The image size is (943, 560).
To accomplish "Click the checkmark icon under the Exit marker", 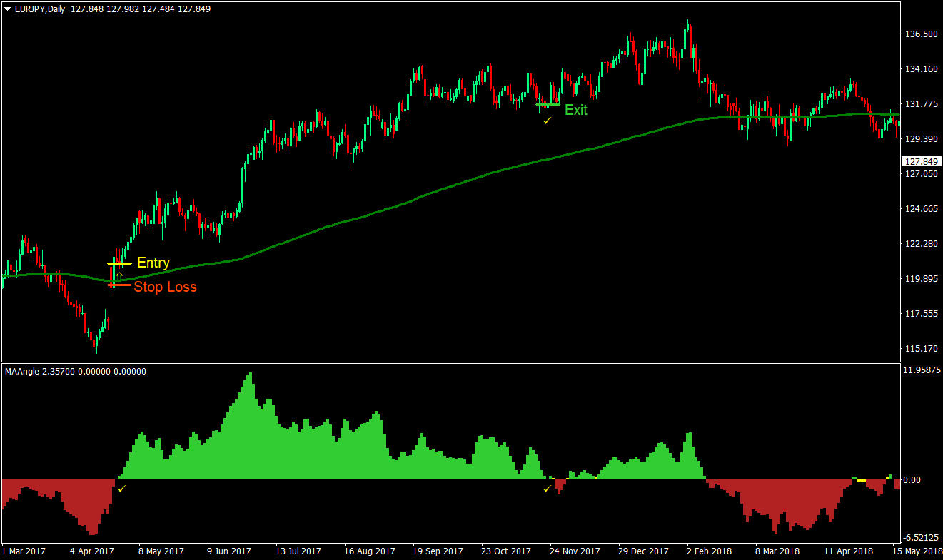I will [x=547, y=121].
